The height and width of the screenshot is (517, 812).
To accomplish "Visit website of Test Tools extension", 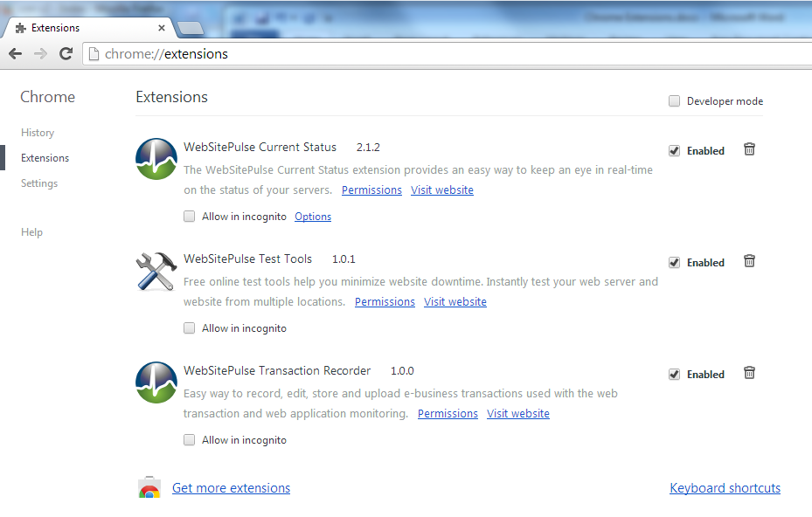I will pos(455,301).
